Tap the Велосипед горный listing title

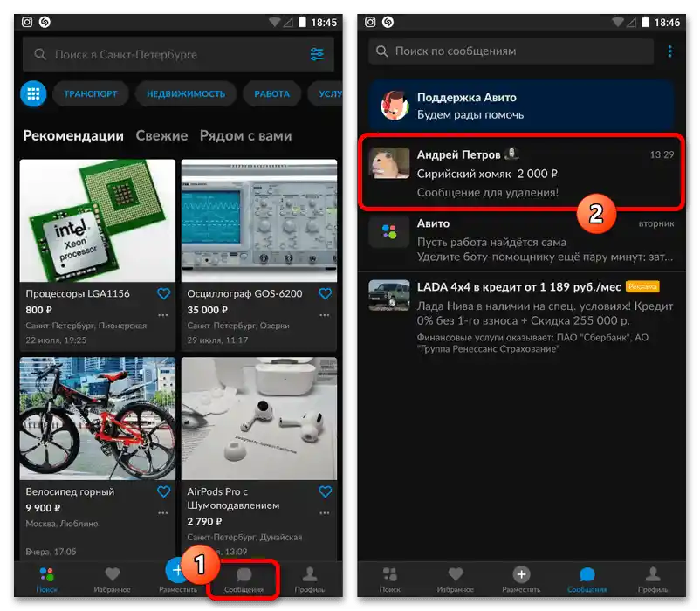point(70,491)
